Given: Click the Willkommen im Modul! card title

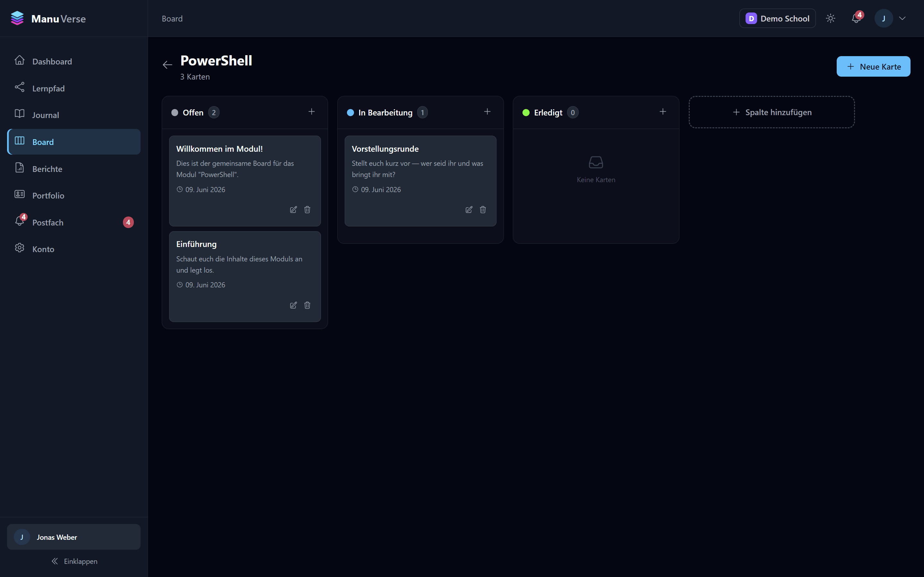Looking at the screenshot, I should pos(220,149).
